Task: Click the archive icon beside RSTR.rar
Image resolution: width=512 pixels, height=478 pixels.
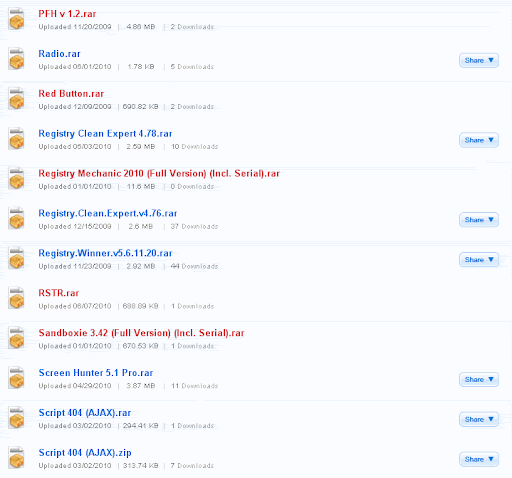Action: click(x=16, y=298)
